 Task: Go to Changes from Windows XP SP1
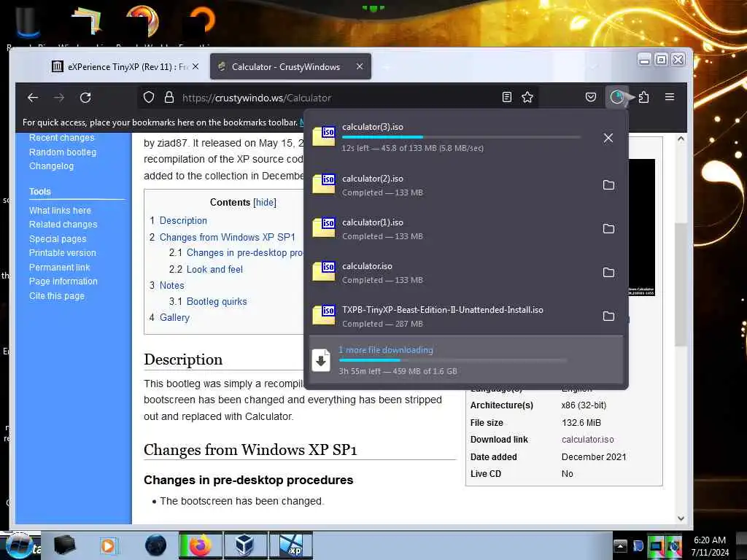(x=228, y=237)
